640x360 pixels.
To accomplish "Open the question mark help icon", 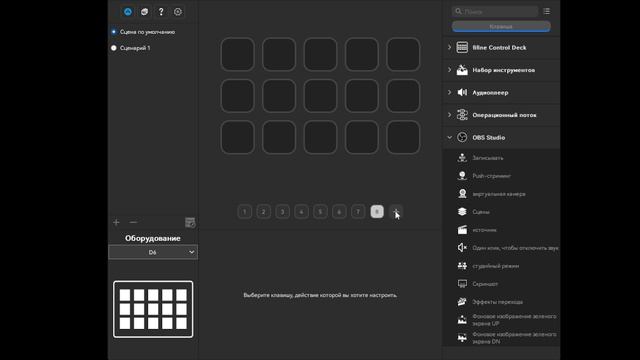I will point(161,12).
